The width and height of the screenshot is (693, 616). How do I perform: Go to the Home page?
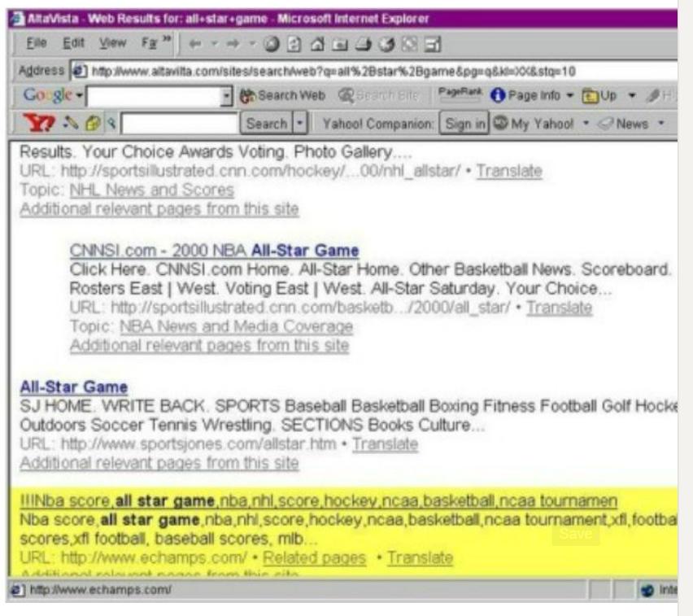point(317,44)
